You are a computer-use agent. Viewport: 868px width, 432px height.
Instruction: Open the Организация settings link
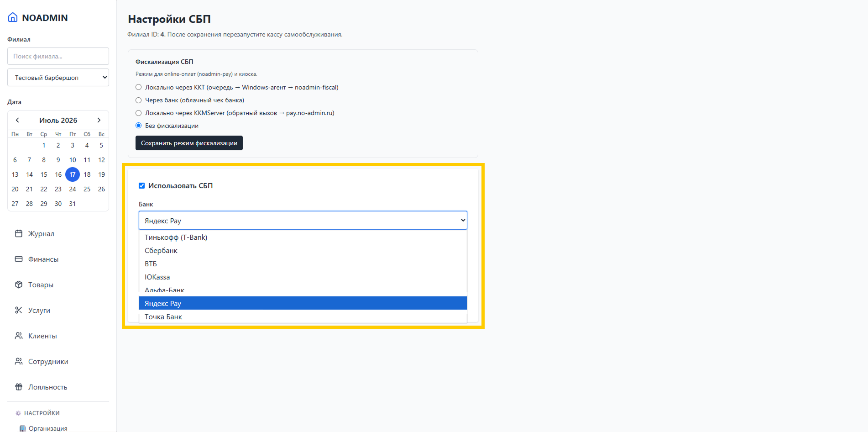pyautogui.click(x=48, y=428)
